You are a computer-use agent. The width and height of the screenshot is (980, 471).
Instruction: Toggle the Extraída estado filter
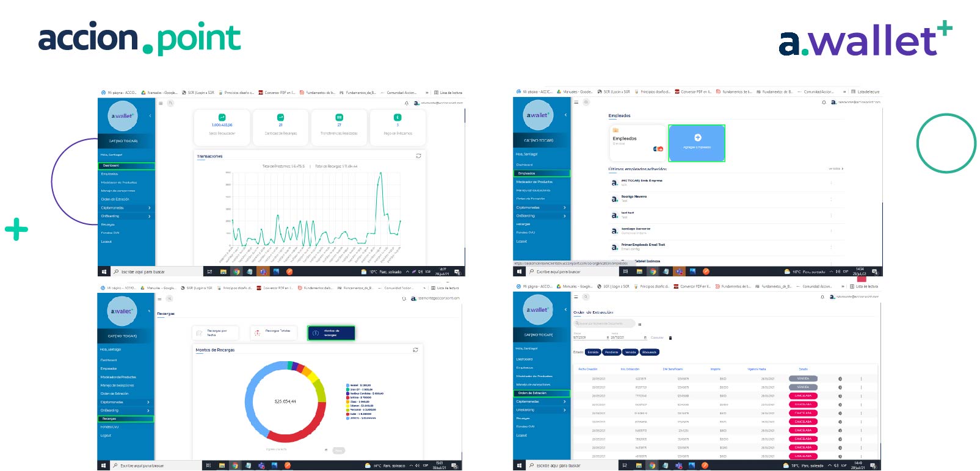coord(593,352)
